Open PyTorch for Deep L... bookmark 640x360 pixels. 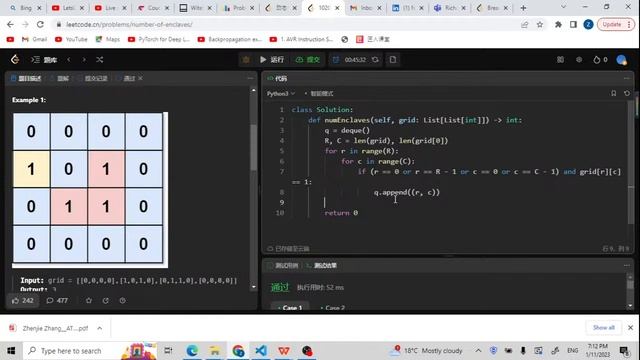[x=159, y=39]
